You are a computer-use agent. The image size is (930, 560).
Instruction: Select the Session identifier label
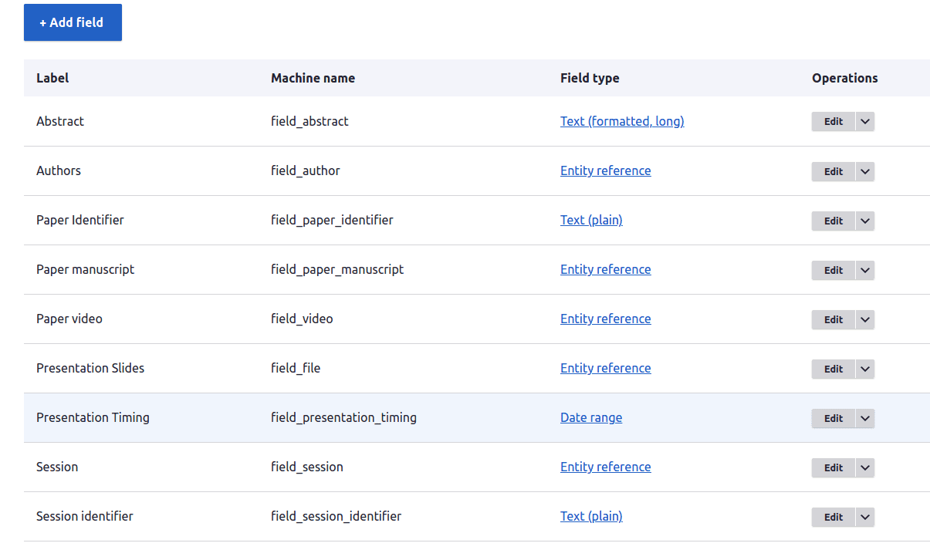pos(85,516)
